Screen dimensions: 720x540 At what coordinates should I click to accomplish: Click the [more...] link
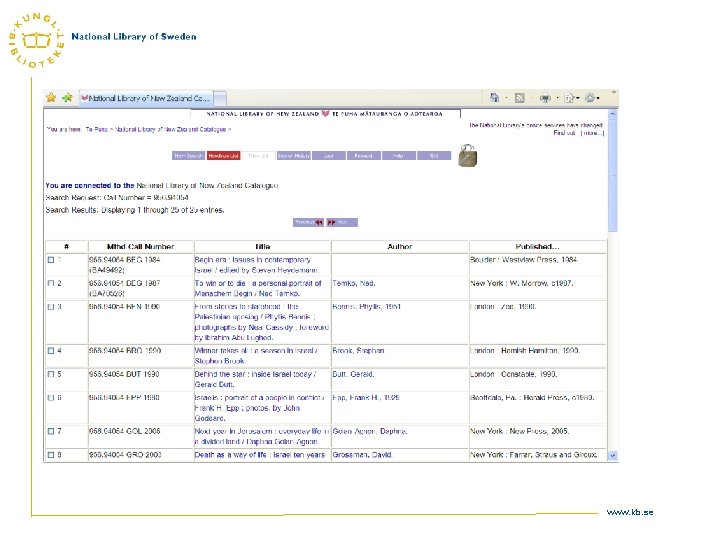tap(592, 133)
